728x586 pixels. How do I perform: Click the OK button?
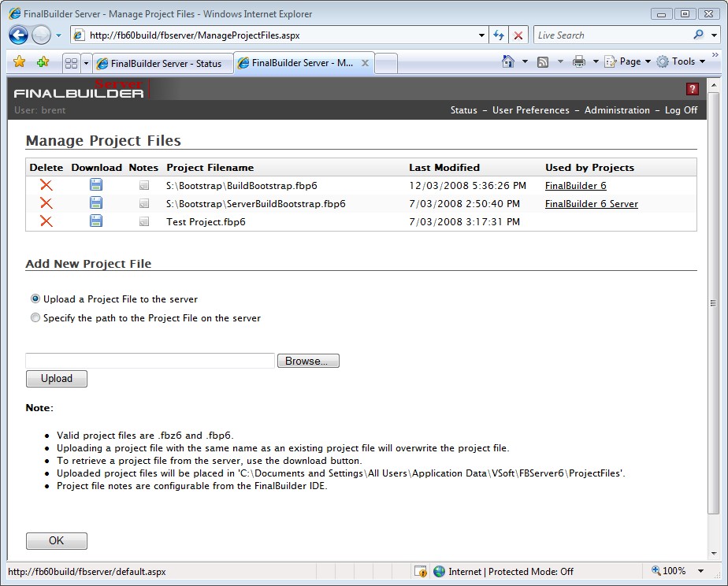[57, 541]
